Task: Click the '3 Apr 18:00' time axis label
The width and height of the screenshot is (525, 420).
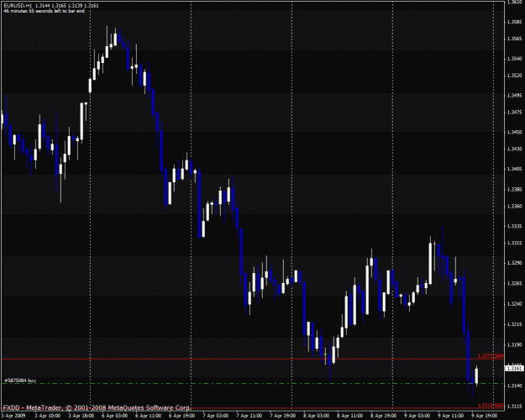Action: [x=81, y=416]
